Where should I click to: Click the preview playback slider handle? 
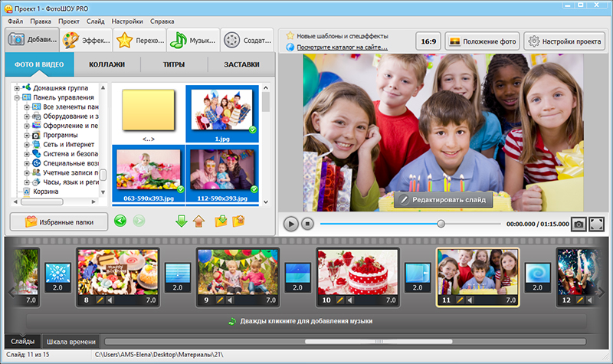click(441, 224)
